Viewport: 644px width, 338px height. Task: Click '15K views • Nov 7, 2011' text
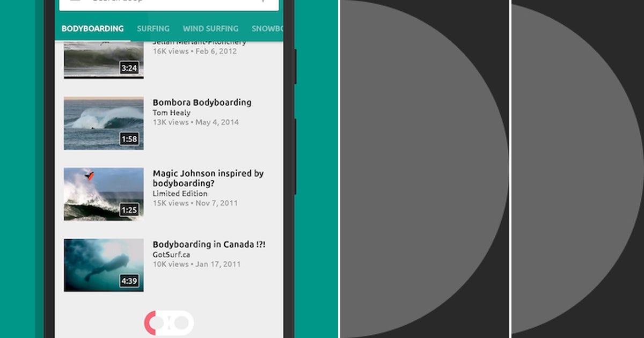pos(195,203)
